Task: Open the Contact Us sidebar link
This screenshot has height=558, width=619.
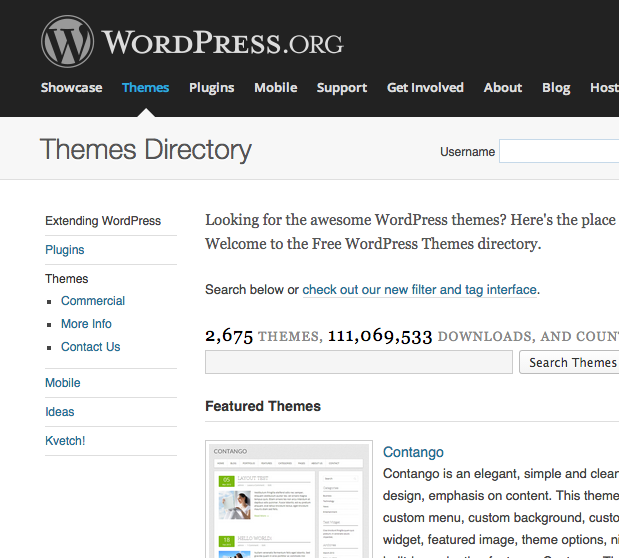Action: pyautogui.click(x=90, y=347)
